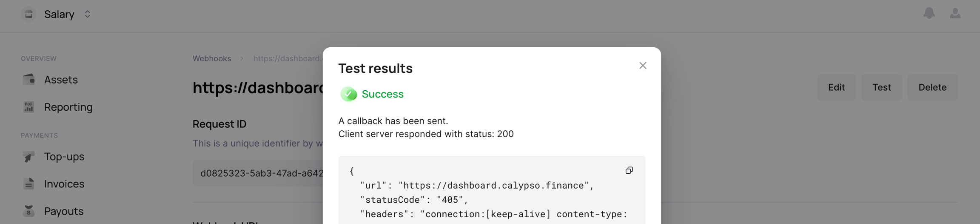Expand the Salary account switcher chevrons
The image size is (980, 224).
(x=87, y=14)
